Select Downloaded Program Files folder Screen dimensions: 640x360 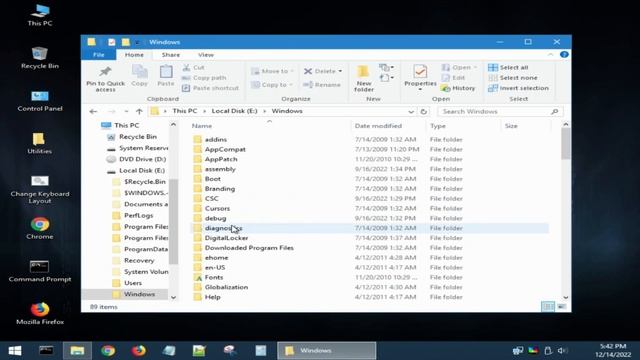click(x=249, y=248)
